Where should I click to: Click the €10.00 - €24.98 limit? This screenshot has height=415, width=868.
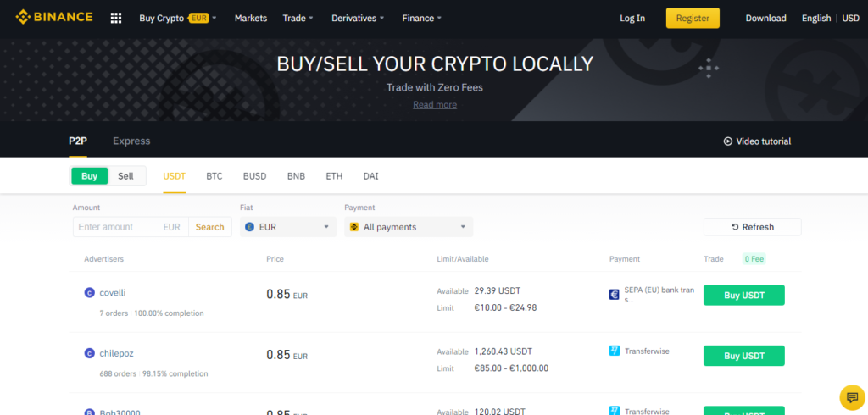[x=505, y=307]
